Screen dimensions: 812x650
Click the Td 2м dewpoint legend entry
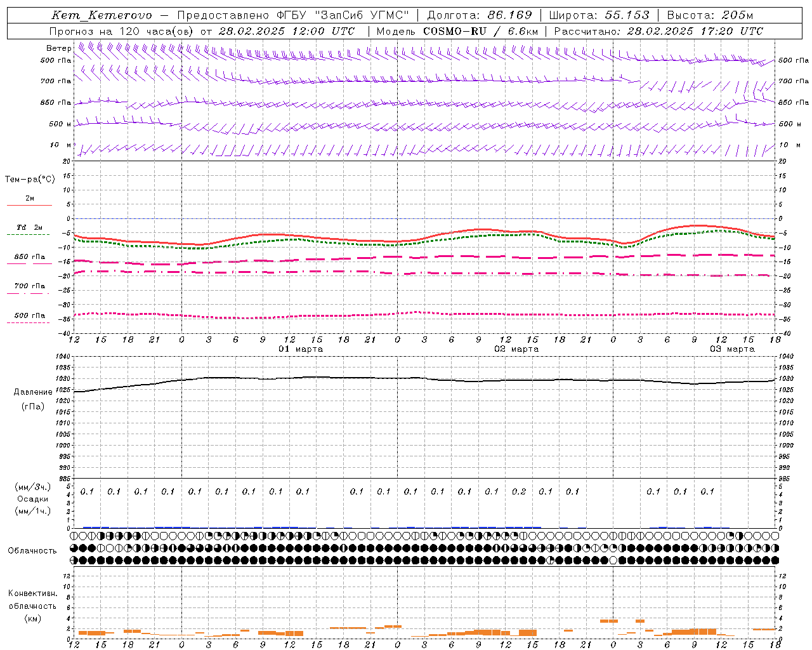(29, 227)
